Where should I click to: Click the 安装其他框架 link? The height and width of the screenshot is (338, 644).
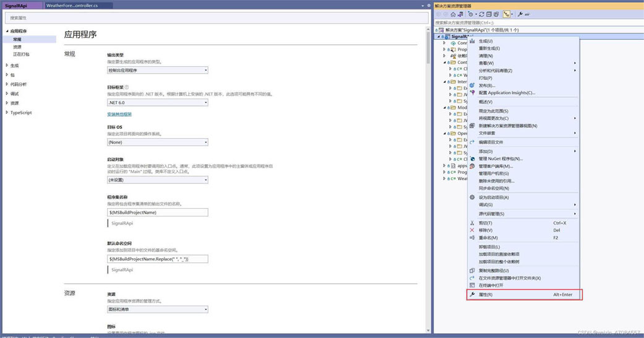pyautogui.click(x=119, y=115)
